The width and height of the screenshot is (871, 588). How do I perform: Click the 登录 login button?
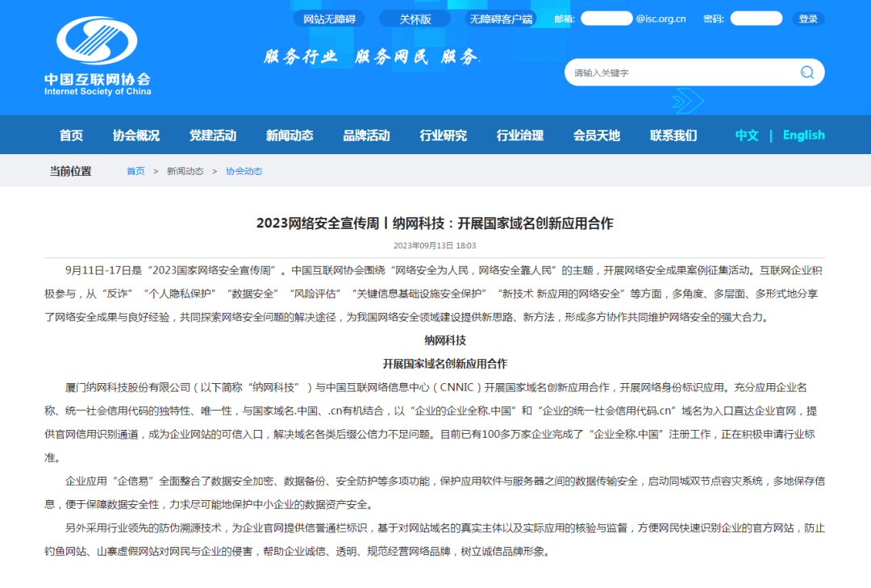808,19
